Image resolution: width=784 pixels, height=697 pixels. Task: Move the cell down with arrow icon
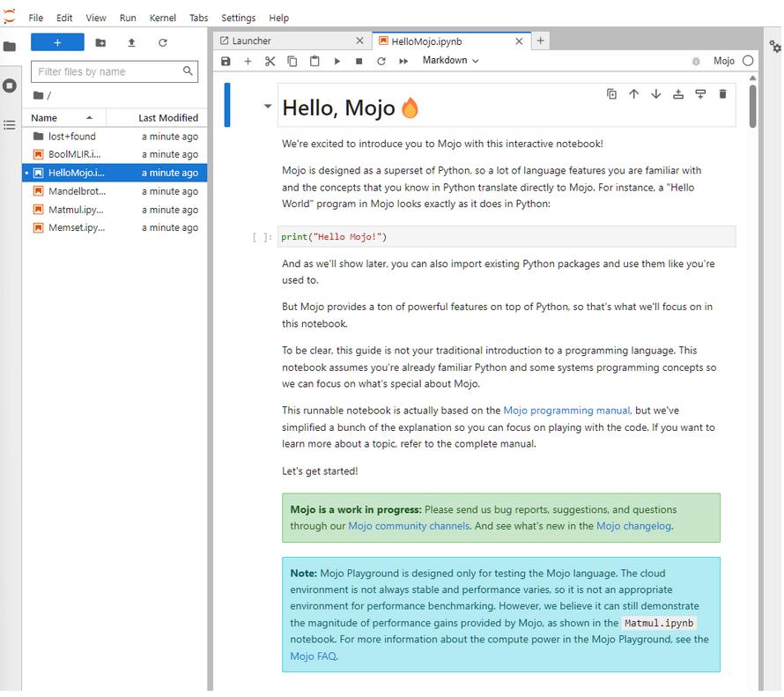(x=655, y=94)
